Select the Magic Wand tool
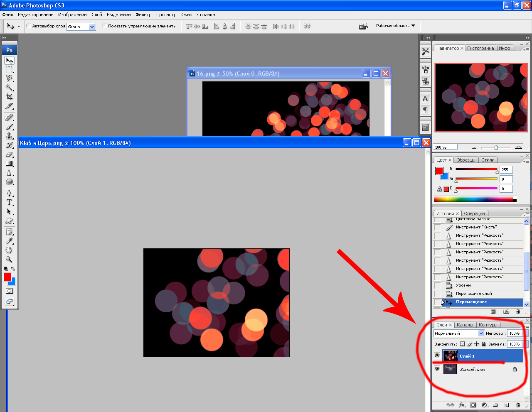This screenshot has height=412, width=532. tap(9, 88)
